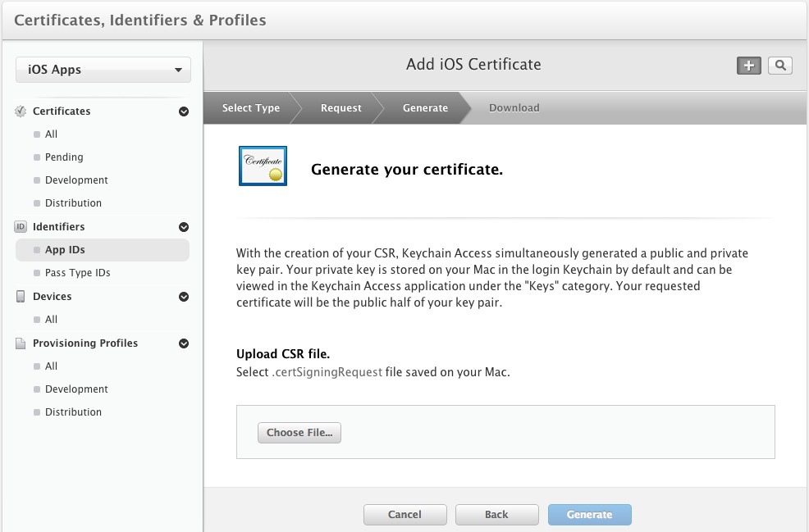This screenshot has height=532, width=809.
Task: Select Distribution under Provisioning Profiles
Action: pyautogui.click(x=73, y=412)
